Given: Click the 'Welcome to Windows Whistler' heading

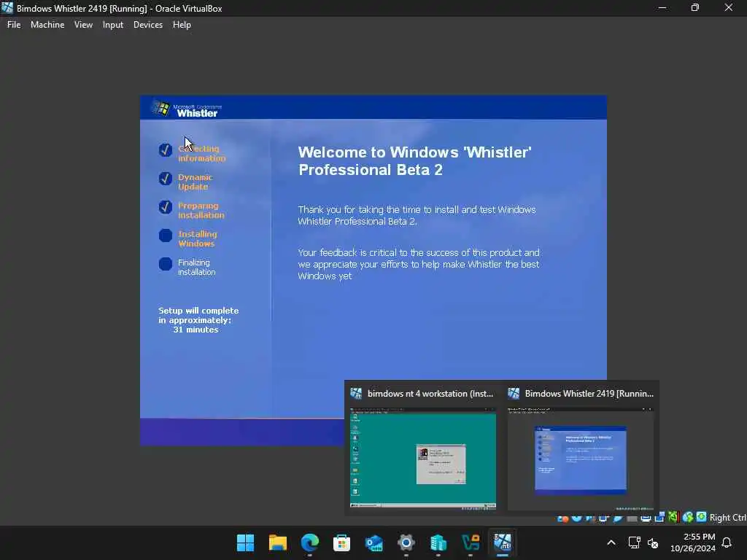Looking at the screenshot, I should [x=414, y=161].
